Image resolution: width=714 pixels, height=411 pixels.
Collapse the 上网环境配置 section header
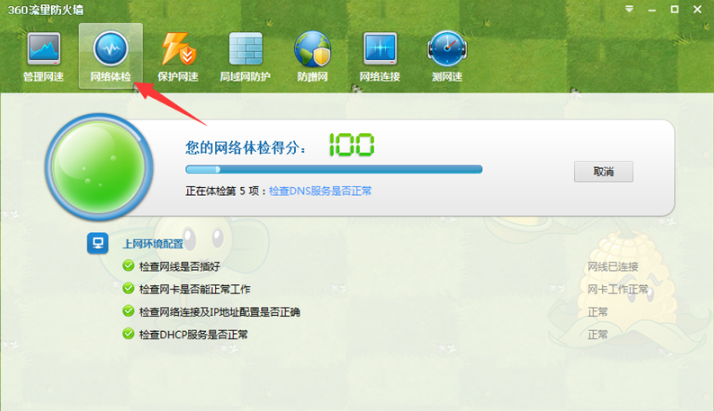click(x=152, y=243)
